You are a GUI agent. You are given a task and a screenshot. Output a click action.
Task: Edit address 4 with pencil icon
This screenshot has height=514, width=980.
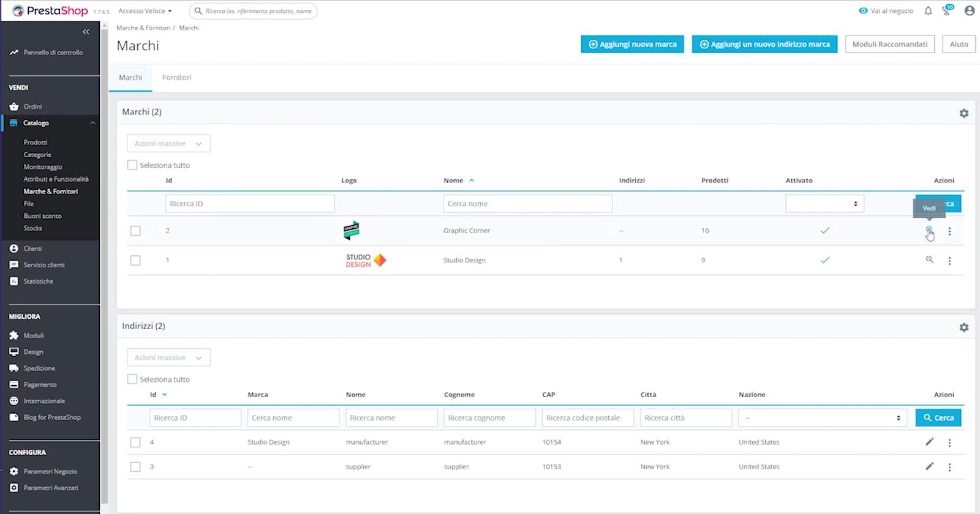click(929, 442)
